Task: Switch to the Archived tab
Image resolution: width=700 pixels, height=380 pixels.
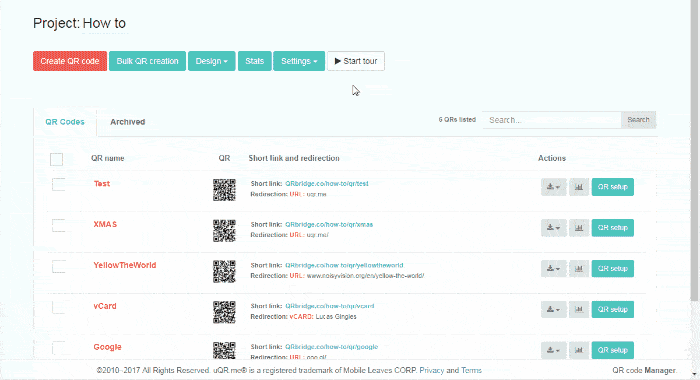Action: coord(128,122)
